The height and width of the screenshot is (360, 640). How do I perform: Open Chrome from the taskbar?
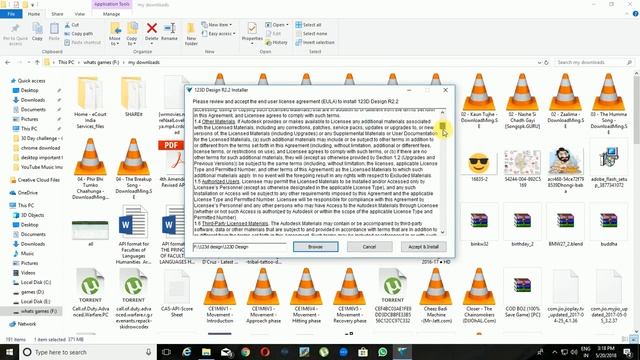coord(245,352)
